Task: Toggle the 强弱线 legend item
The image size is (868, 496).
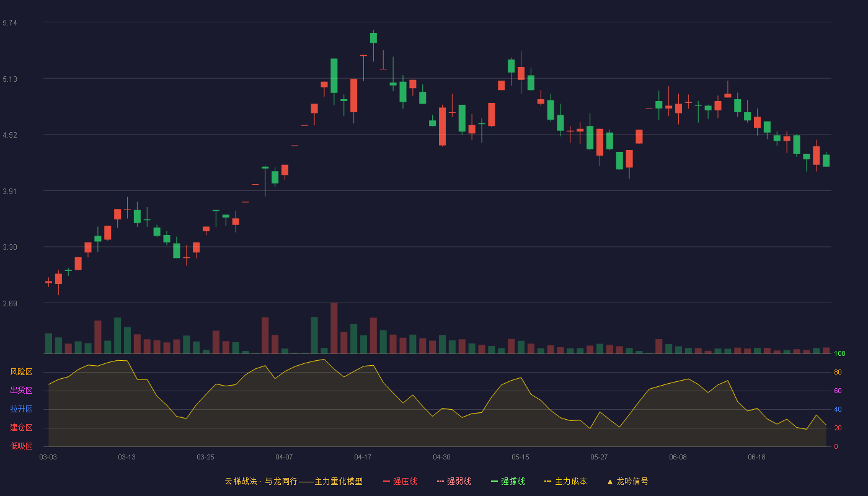Action: (454, 481)
